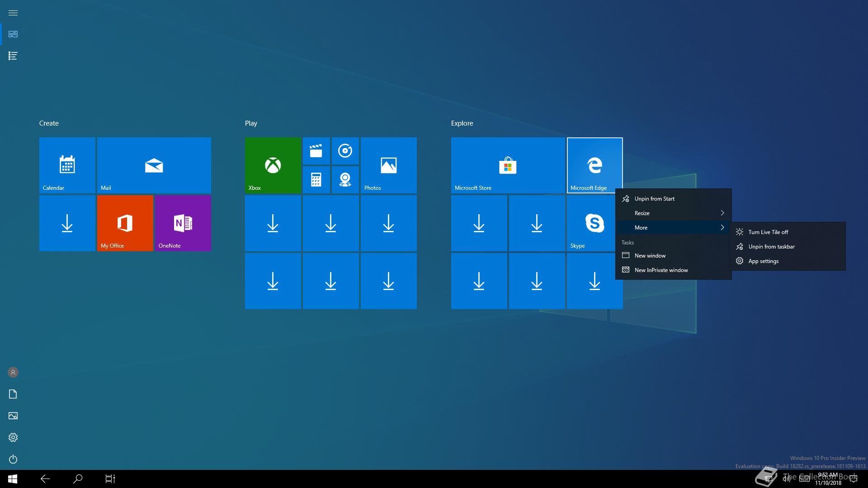Click the taskbar Back arrow
Image resolution: width=868 pixels, height=488 pixels.
click(x=45, y=479)
